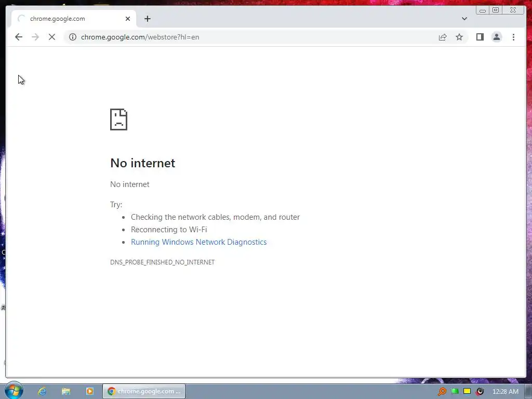
Task: Run Windows Network Diagnostics link
Action: point(199,242)
